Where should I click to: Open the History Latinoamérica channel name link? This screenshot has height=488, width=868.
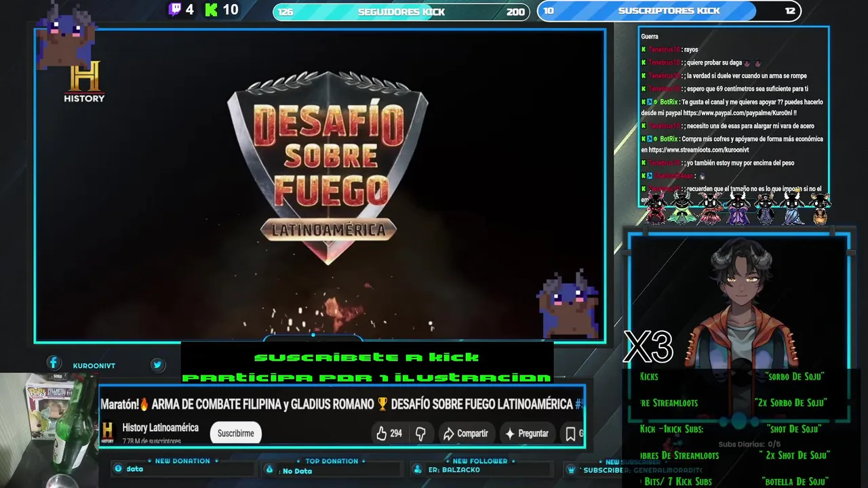coord(160,428)
